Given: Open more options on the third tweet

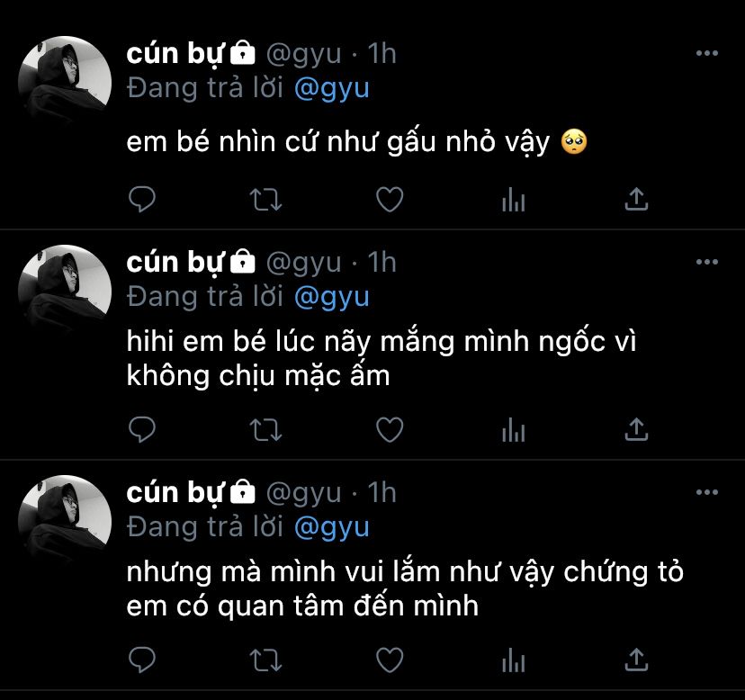Looking at the screenshot, I should pyautogui.click(x=706, y=492).
